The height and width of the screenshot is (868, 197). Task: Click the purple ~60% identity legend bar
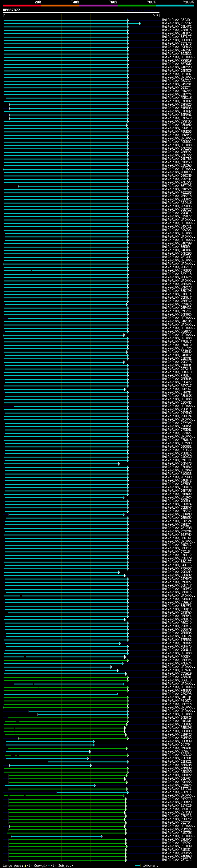(x=99, y=6)
